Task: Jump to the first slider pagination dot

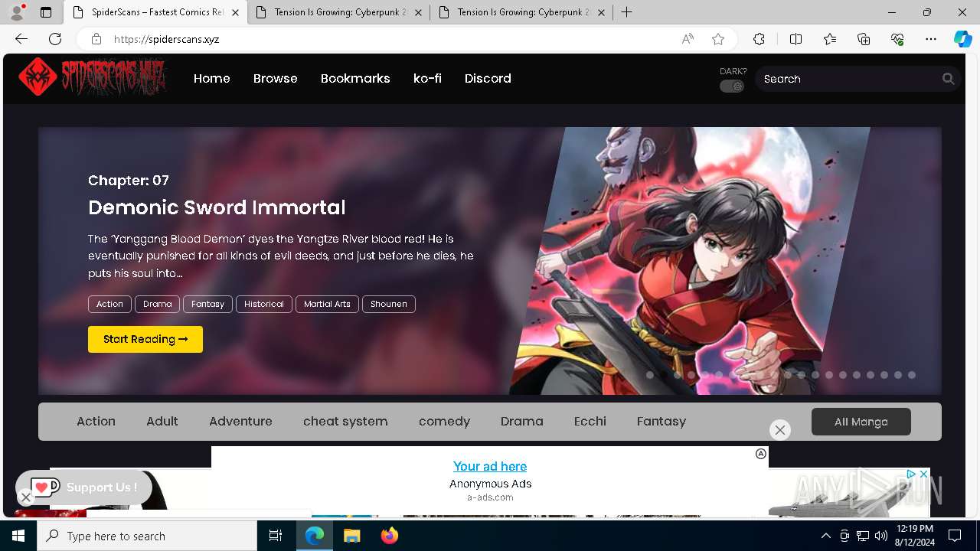Action: click(x=650, y=375)
